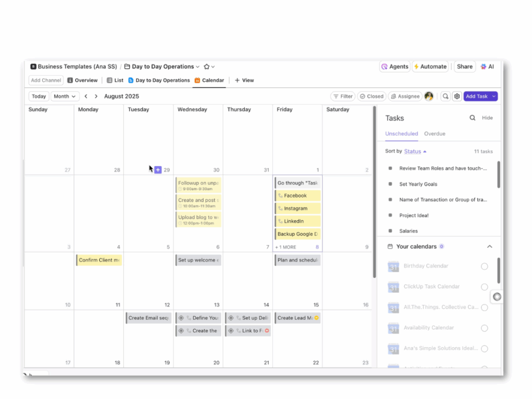Click the Share button

pyautogui.click(x=464, y=67)
